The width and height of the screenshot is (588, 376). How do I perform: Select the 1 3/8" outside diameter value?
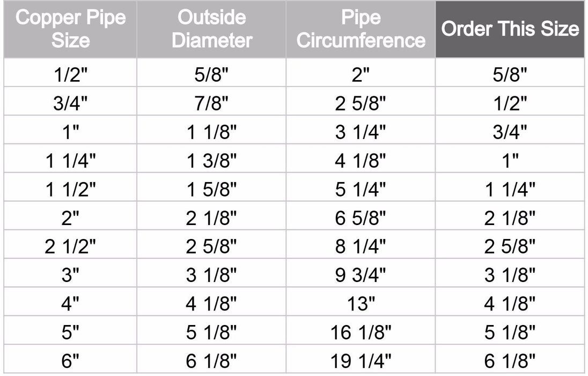pos(211,160)
